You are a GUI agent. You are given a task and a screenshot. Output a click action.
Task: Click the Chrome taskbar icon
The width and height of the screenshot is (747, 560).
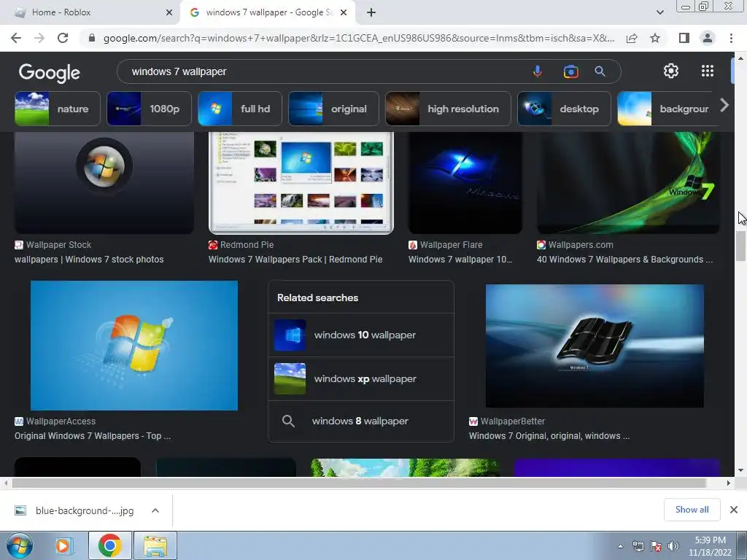click(110, 545)
